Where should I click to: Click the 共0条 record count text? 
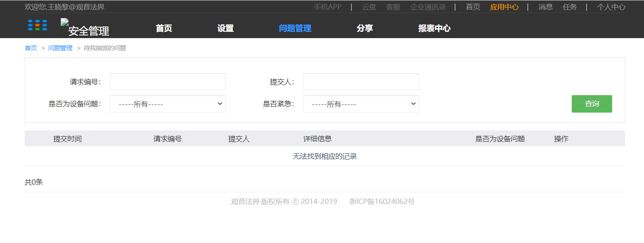pyautogui.click(x=34, y=182)
